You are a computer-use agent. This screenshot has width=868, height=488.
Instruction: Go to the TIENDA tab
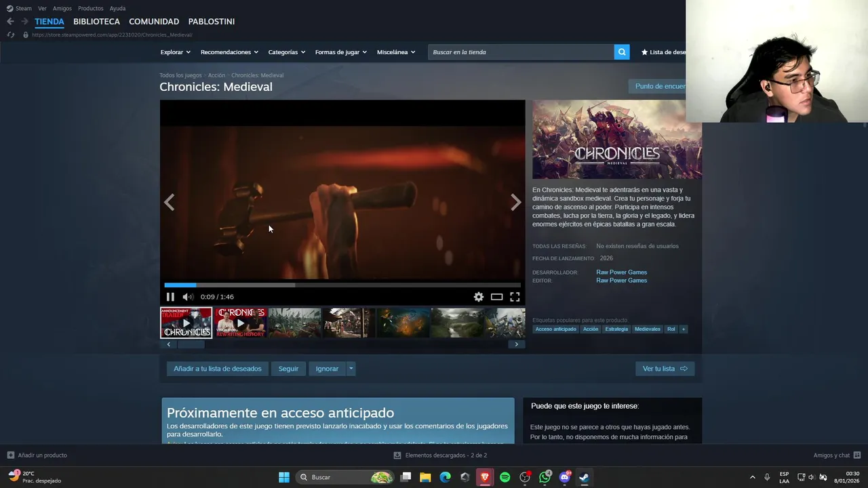pyautogui.click(x=50, y=22)
